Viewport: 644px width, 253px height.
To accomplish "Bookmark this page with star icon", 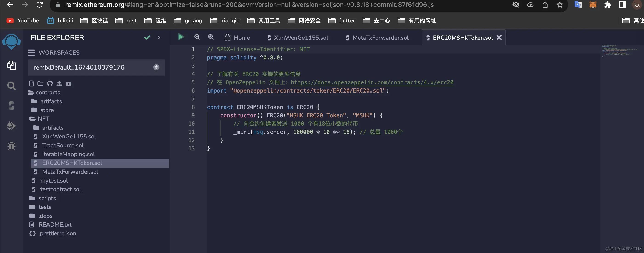I will click(559, 5).
